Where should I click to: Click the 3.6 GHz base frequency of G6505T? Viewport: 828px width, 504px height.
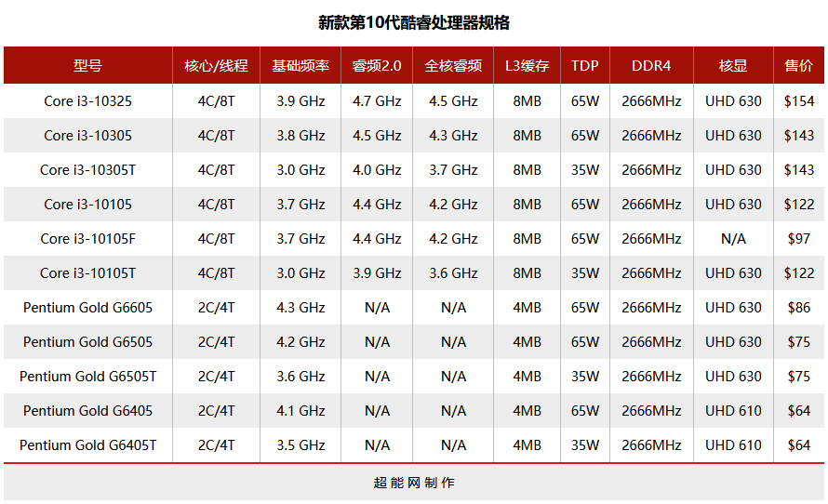point(300,376)
